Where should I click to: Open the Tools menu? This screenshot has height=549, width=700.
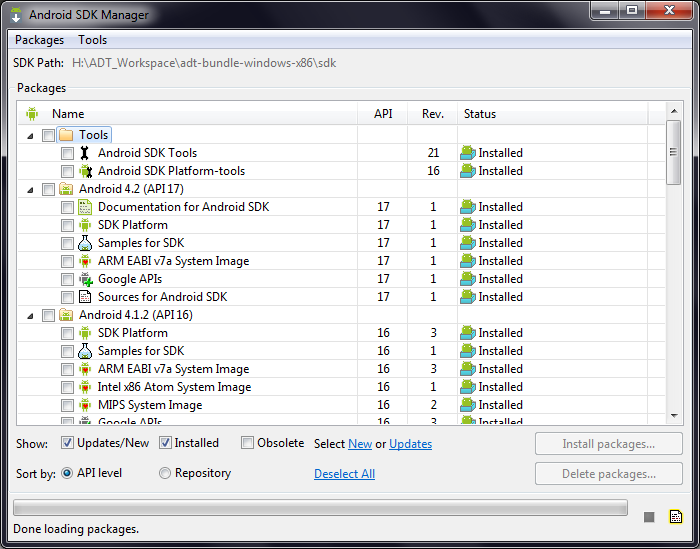point(93,40)
